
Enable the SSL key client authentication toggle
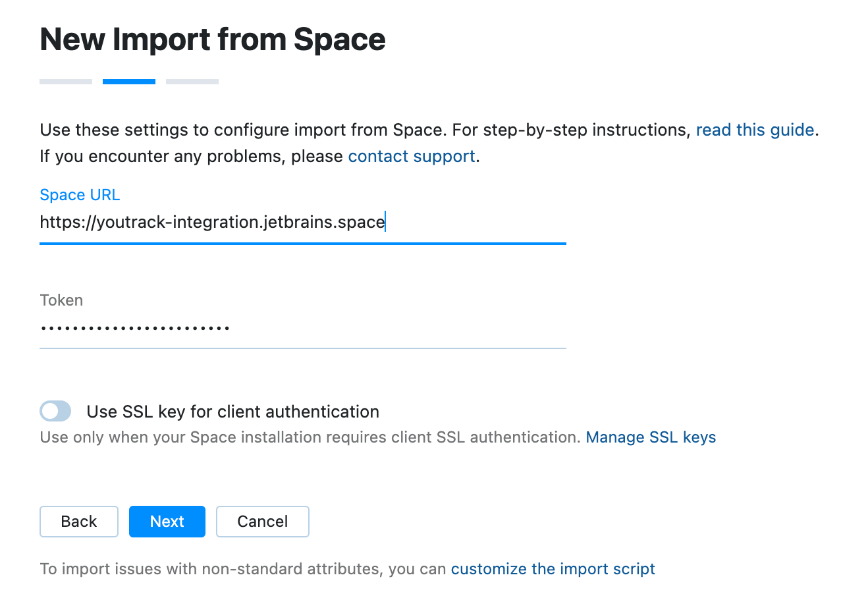[55, 411]
